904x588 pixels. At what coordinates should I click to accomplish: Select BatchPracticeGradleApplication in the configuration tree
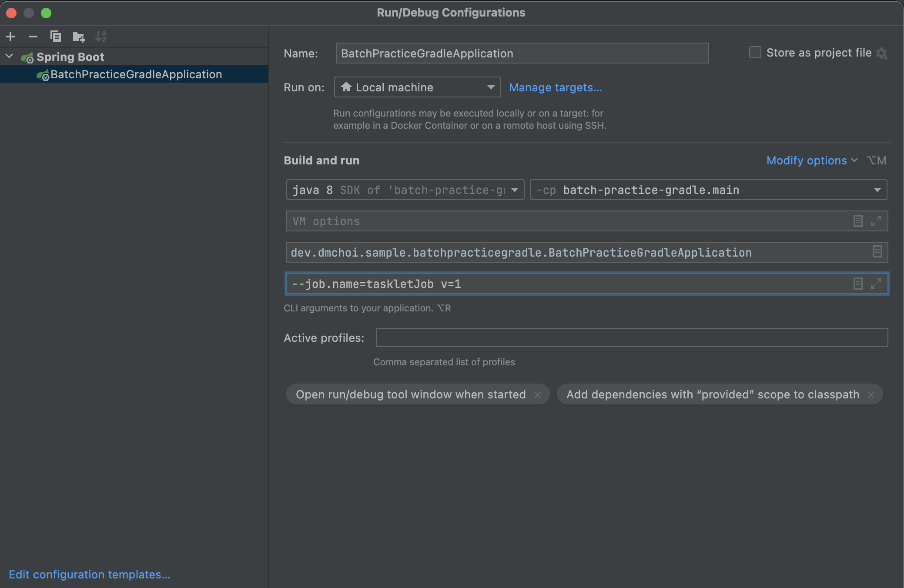click(136, 74)
